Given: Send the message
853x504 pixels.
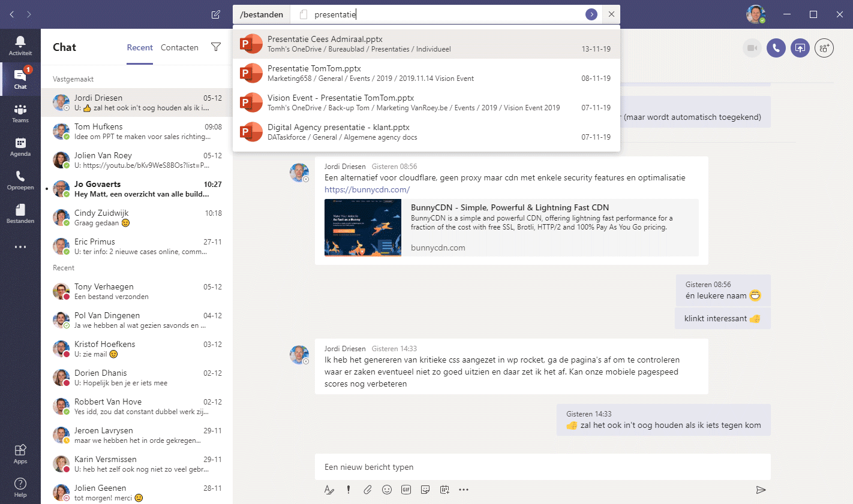Looking at the screenshot, I should (x=761, y=490).
